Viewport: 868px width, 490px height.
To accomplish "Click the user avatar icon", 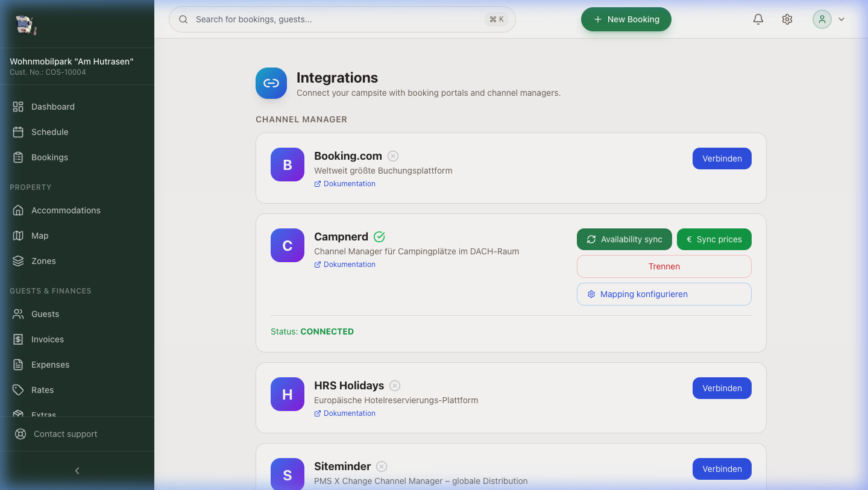I will (822, 19).
